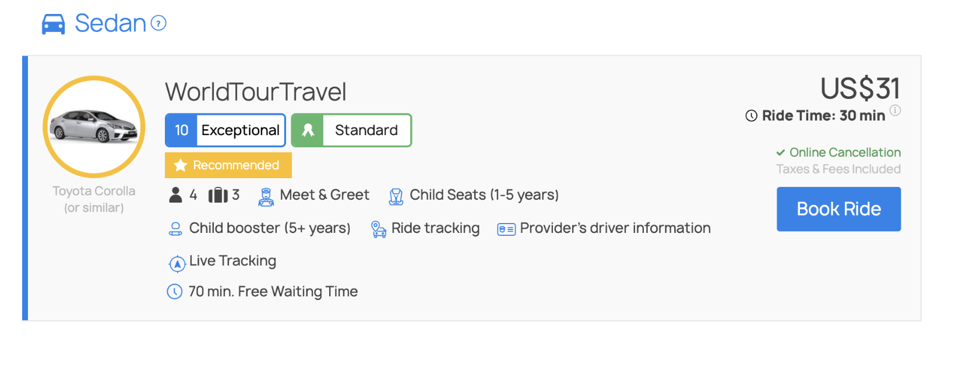Click the 10 Exceptional rating badge

[x=225, y=130]
